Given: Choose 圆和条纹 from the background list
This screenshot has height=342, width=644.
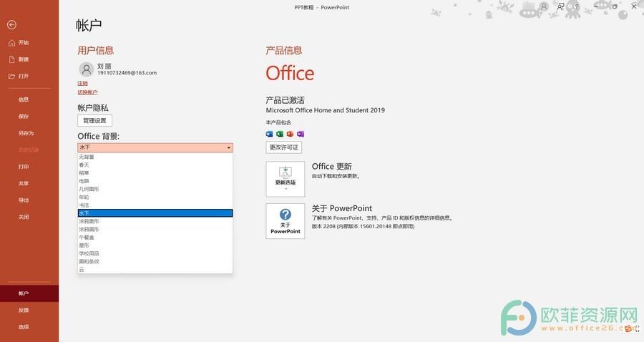Looking at the screenshot, I should point(155,262).
